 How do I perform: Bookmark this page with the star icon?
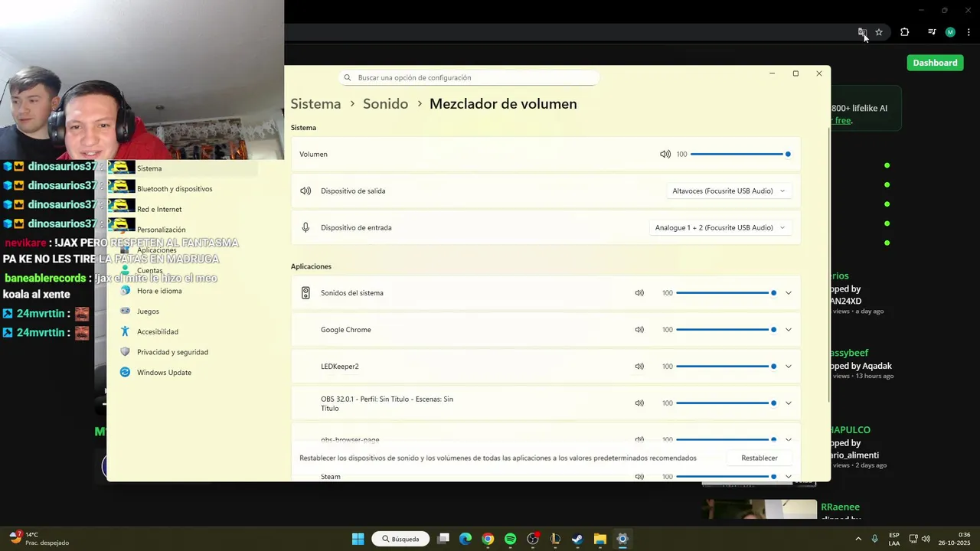click(879, 32)
